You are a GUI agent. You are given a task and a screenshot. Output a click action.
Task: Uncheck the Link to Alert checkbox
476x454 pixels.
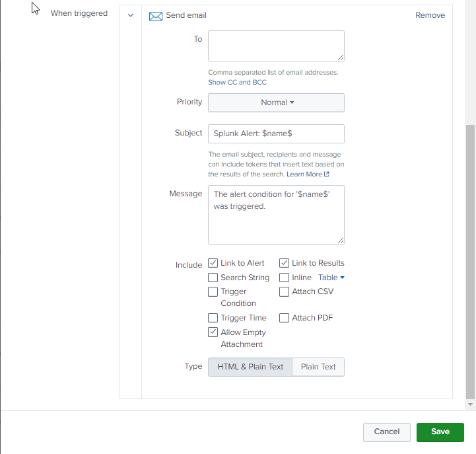pyautogui.click(x=213, y=263)
